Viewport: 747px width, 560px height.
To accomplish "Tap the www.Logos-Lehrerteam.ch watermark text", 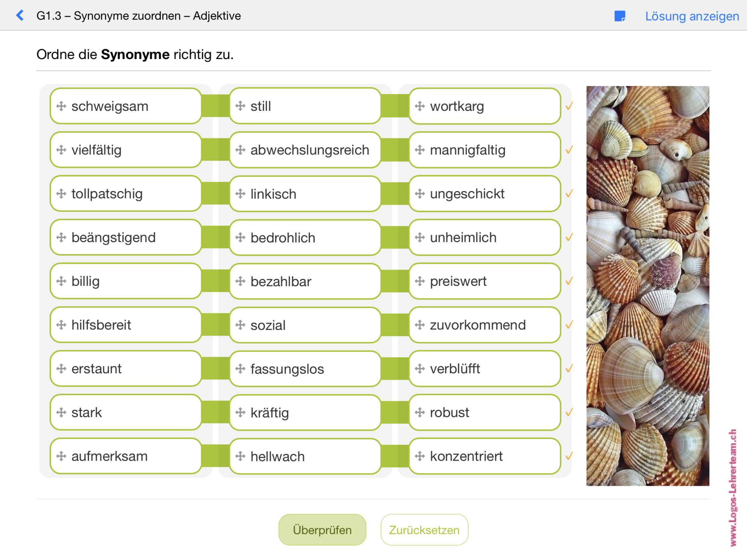I will [733, 487].
